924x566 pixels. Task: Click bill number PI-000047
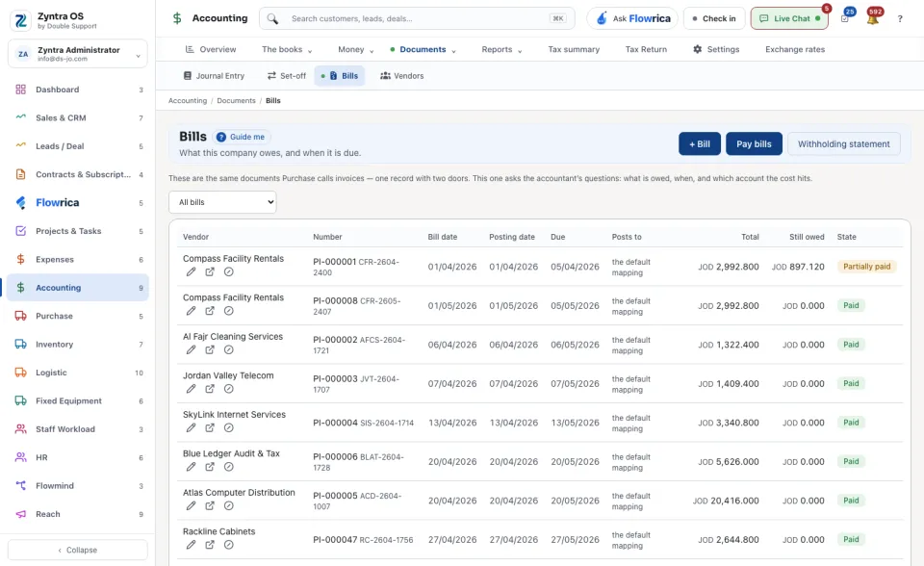tap(335, 539)
